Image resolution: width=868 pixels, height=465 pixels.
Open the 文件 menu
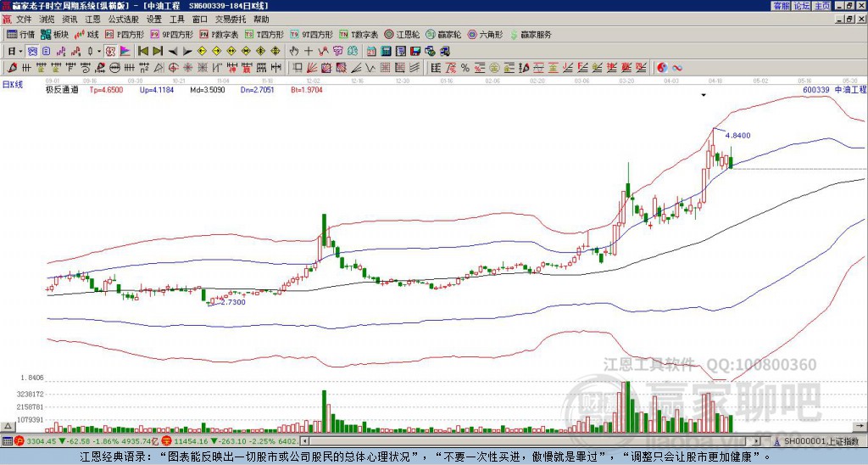point(24,20)
